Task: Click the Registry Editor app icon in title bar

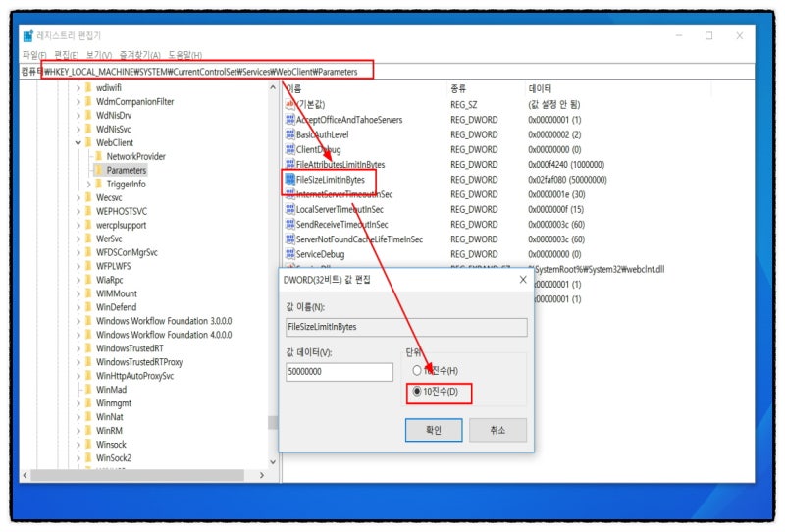Action: tap(27, 35)
